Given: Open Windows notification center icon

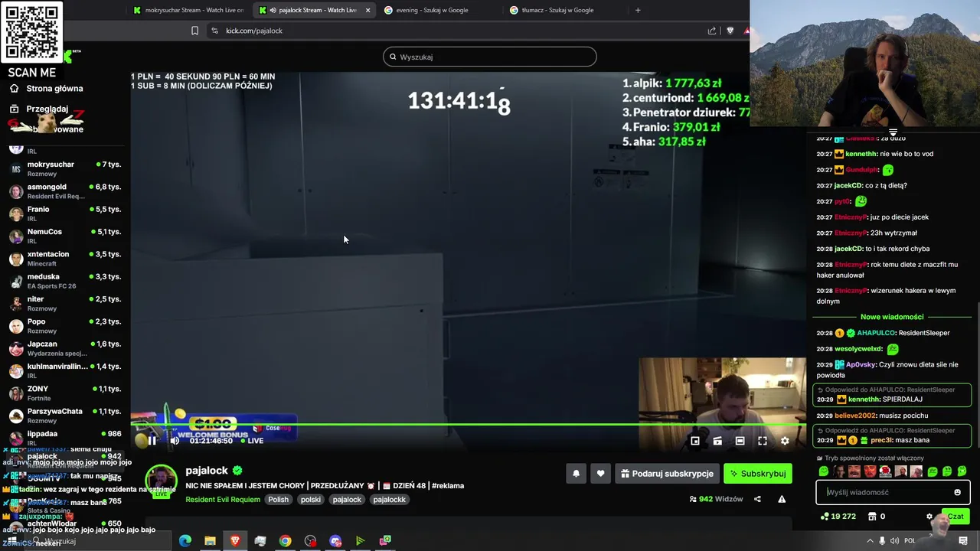Looking at the screenshot, I should (x=963, y=541).
